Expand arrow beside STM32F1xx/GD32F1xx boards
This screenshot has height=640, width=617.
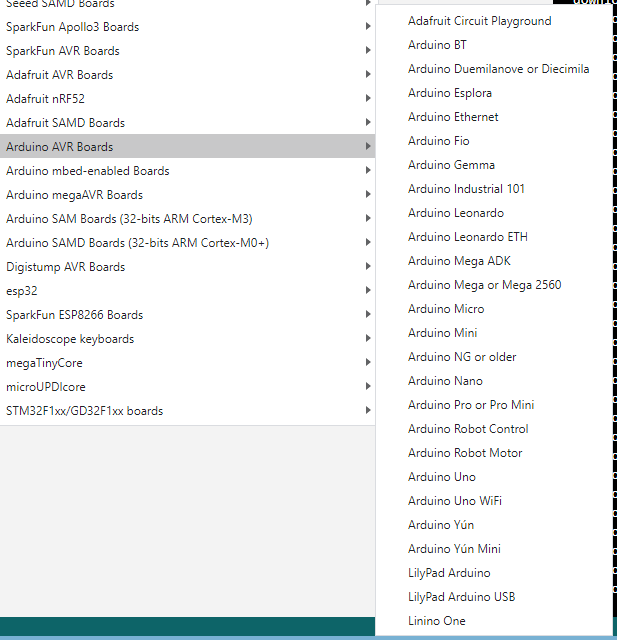click(x=368, y=410)
